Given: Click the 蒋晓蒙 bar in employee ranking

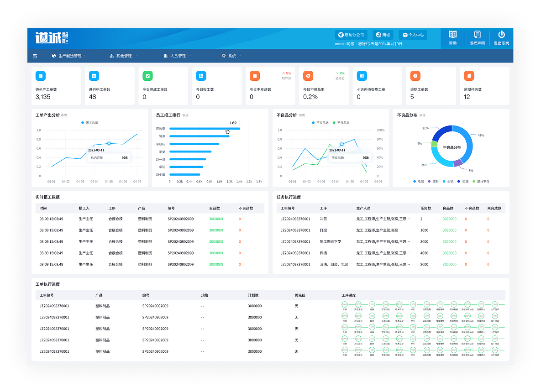Looking at the screenshot, I should coord(205,129).
